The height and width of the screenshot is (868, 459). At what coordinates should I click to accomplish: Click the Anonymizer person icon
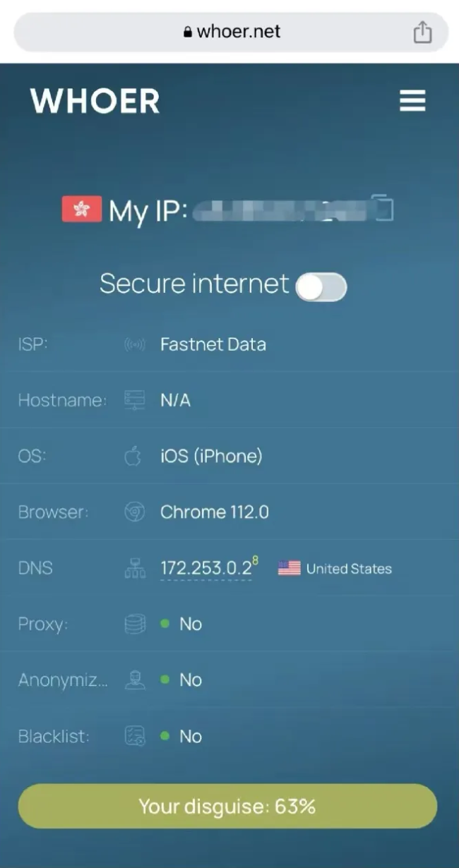pos(134,680)
